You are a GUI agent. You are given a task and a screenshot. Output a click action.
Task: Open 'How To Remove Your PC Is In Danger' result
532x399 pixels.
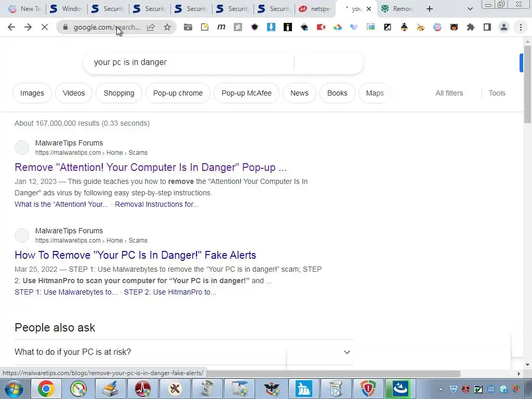click(x=136, y=255)
